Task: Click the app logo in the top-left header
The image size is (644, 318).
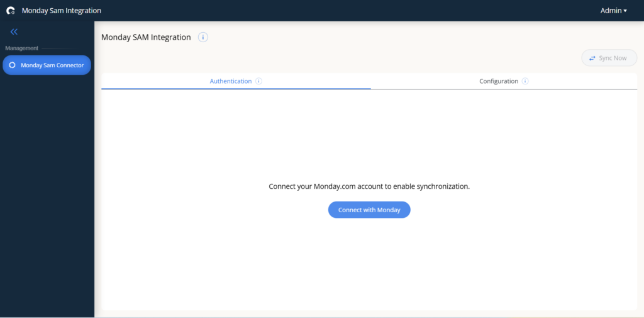Action: 10,11
